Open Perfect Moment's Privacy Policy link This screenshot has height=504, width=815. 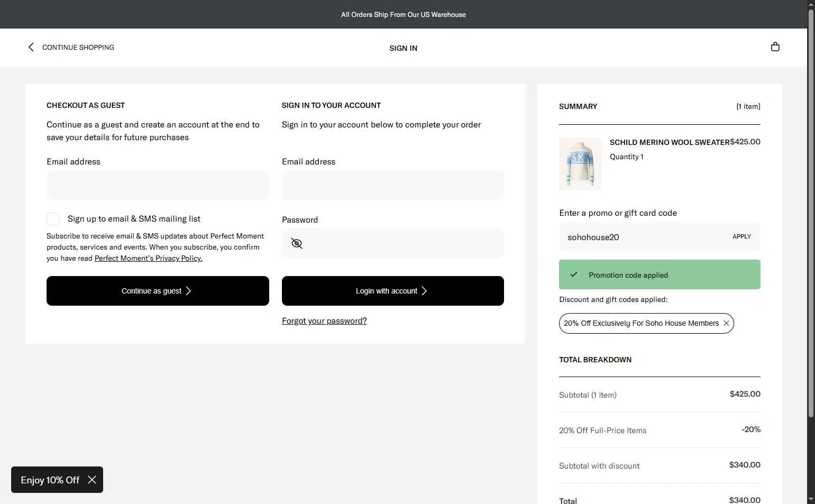click(x=149, y=258)
